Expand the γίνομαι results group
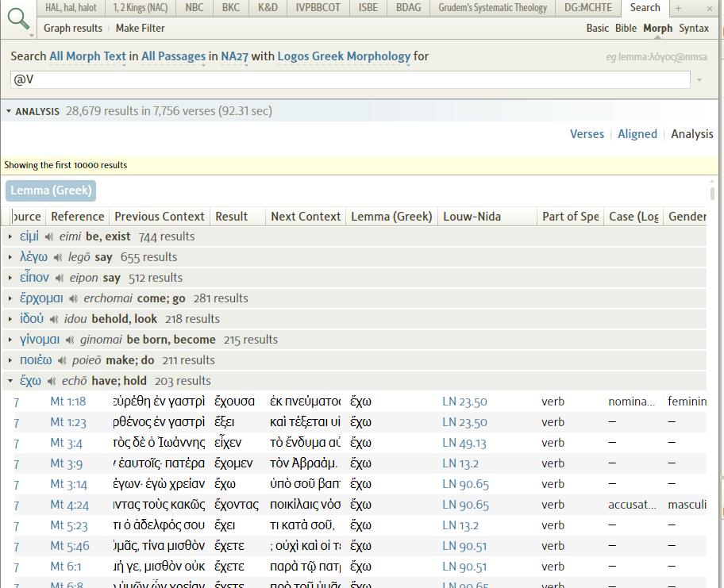 pyautogui.click(x=10, y=340)
